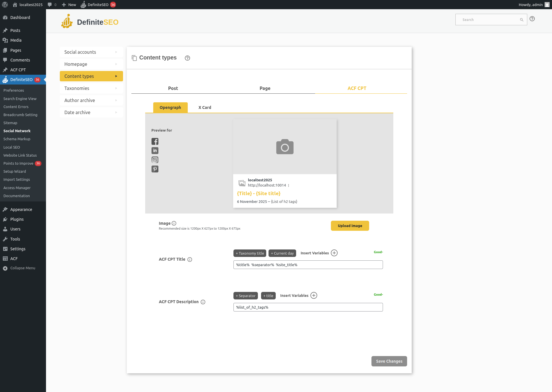The image size is (552, 392).
Task: Switch preview to Instagram icon
Action: (x=155, y=160)
